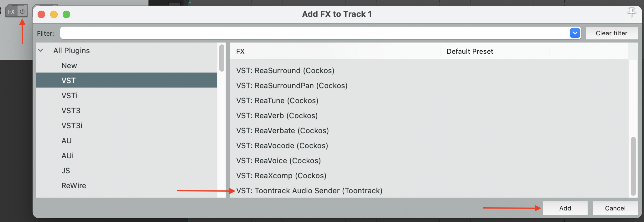Click the Clear filter button
The height and width of the screenshot is (222, 644).
[x=611, y=33]
